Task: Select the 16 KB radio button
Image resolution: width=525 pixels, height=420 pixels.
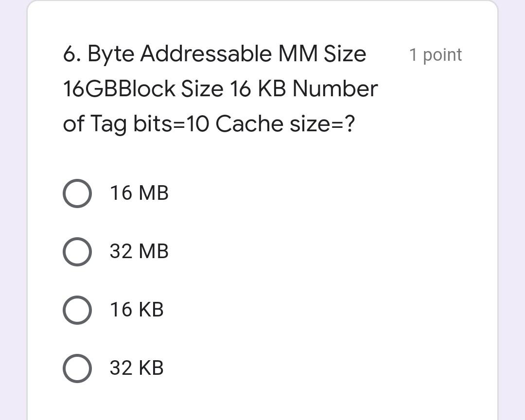Action: (77, 310)
